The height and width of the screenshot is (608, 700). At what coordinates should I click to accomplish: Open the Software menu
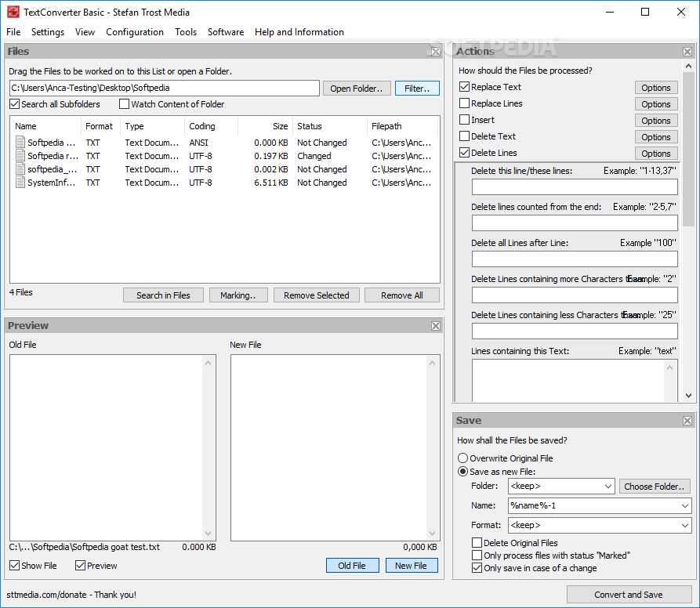tap(226, 32)
